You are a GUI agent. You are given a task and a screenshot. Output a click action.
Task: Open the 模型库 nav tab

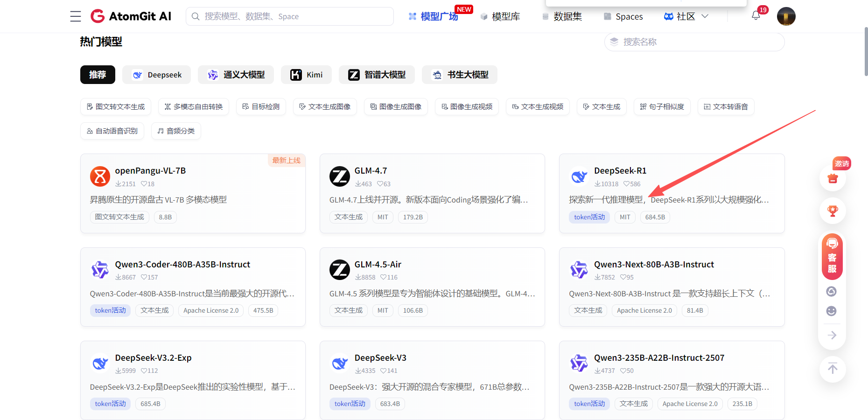500,16
